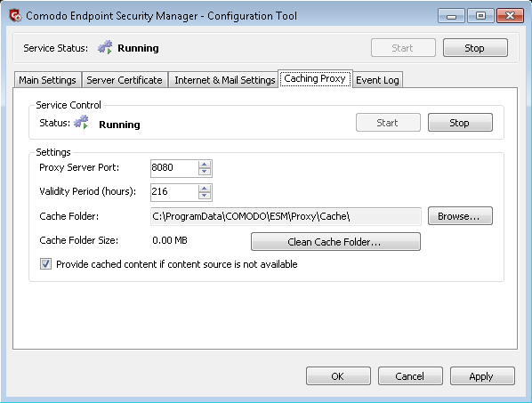Open the Main Settings tab
Screen dimensions: 532x403
click(x=47, y=80)
